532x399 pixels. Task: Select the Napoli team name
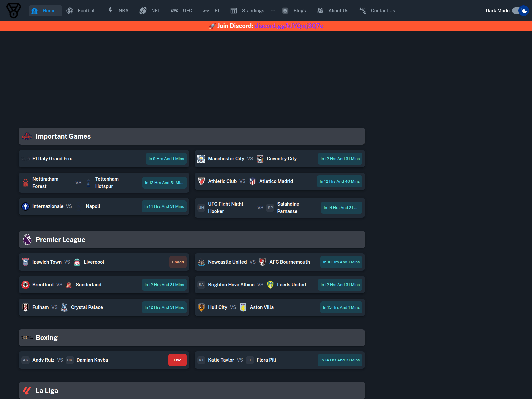click(93, 206)
